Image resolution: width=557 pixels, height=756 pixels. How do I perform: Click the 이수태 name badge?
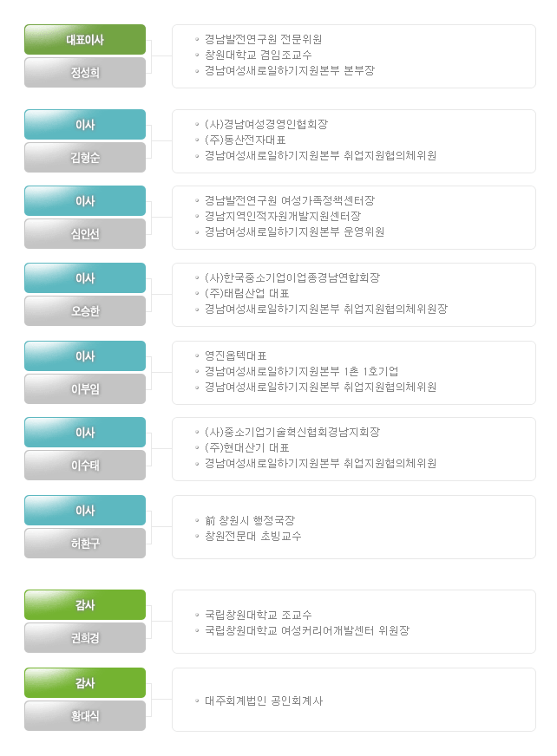pyautogui.click(x=85, y=465)
